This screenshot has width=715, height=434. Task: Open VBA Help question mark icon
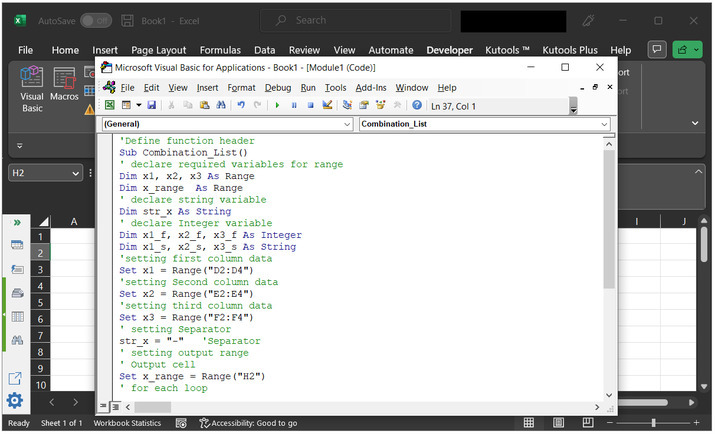tap(417, 105)
